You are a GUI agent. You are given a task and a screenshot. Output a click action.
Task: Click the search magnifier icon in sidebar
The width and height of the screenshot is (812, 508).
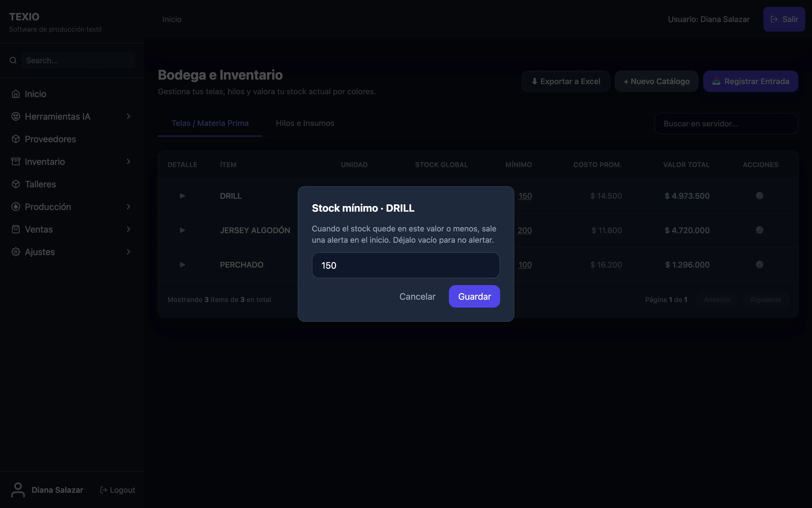pyautogui.click(x=13, y=60)
